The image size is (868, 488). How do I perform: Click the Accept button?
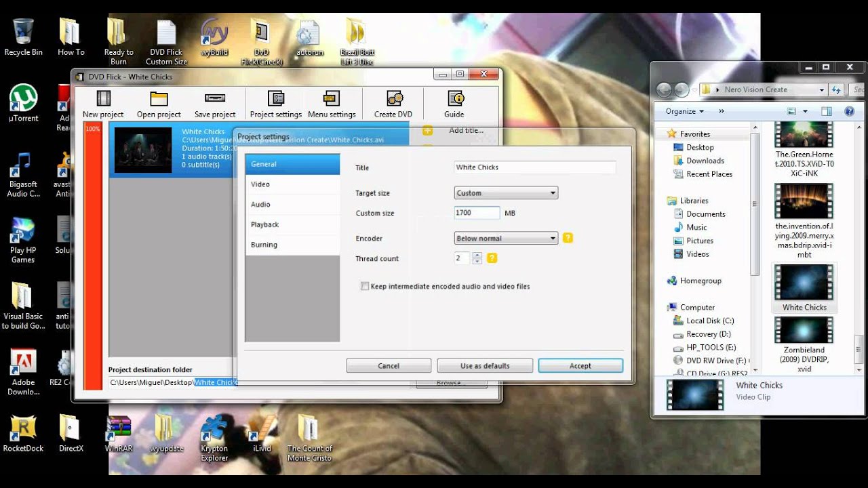pyautogui.click(x=580, y=366)
